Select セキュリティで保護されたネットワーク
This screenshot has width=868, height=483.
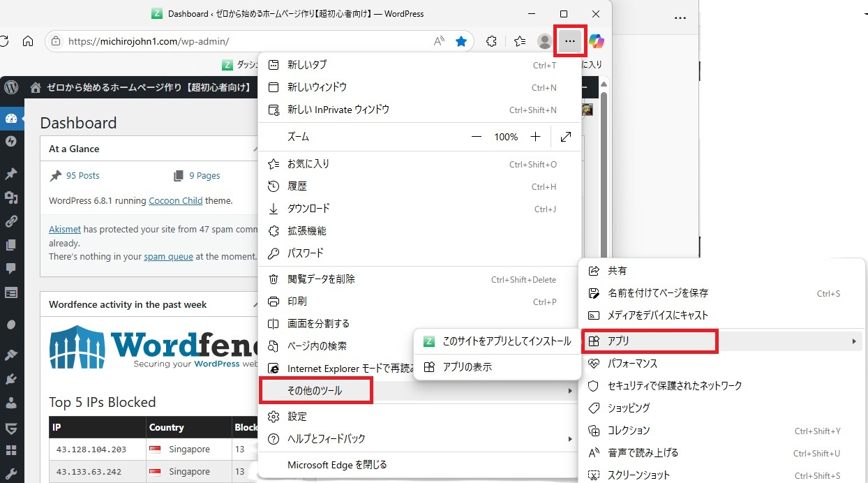pyautogui.click(x=722, y=386)
